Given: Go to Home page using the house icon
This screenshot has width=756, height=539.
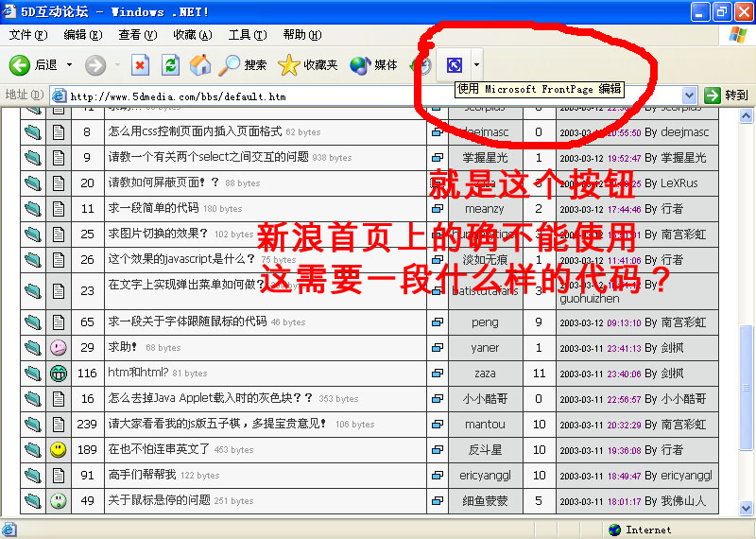Looking at the screenshot, I should pos(199,65).
